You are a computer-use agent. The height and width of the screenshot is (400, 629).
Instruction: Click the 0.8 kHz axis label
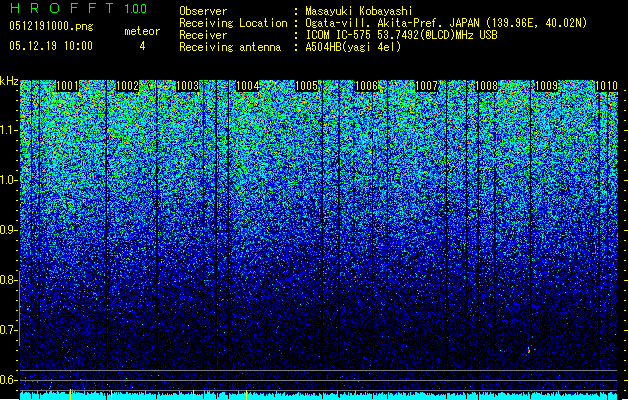click(x=9, y=280)
